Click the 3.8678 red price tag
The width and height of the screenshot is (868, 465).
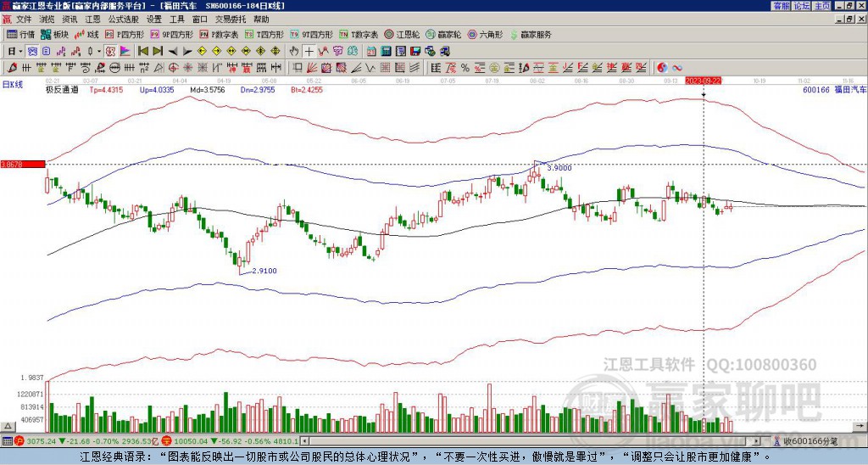pyautogui.click(x=23, y=164)
